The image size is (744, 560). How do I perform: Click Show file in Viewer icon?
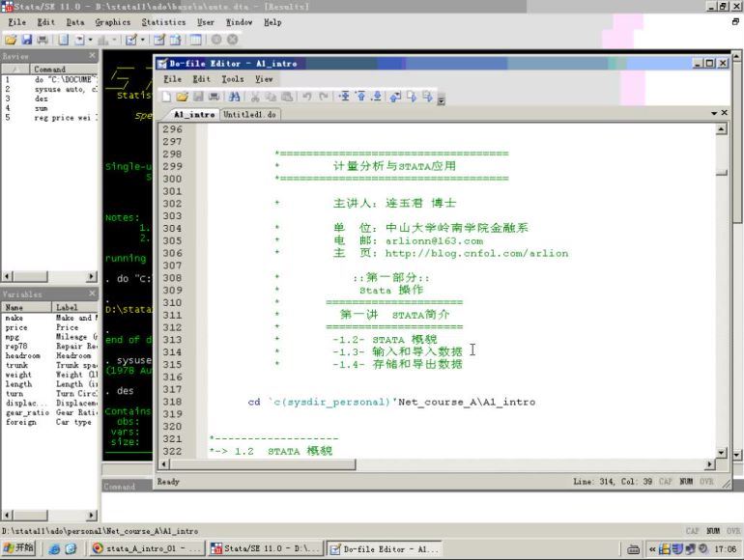395,97
